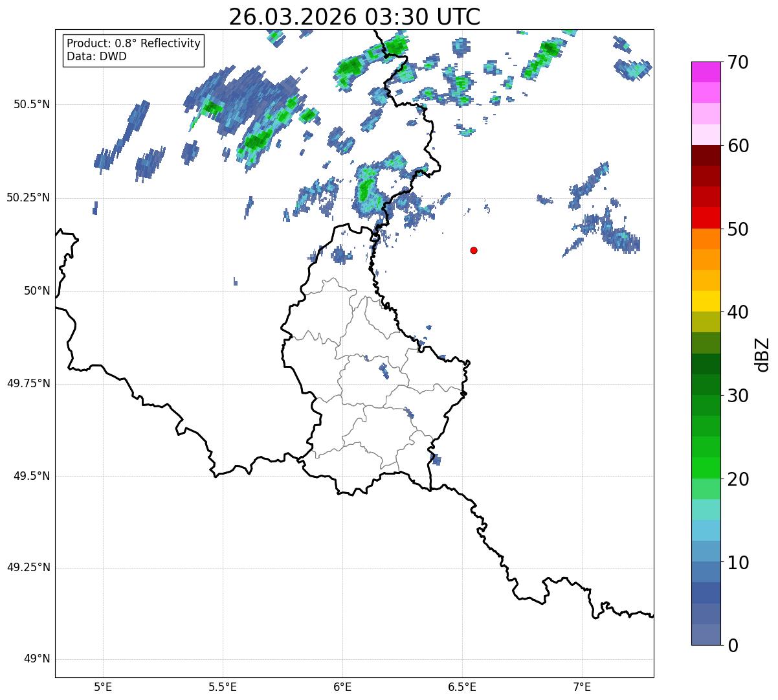The width and height of the screenshot is (778, 700).
Task: Click the longitude label "7°E"
Action: point(582,686)
